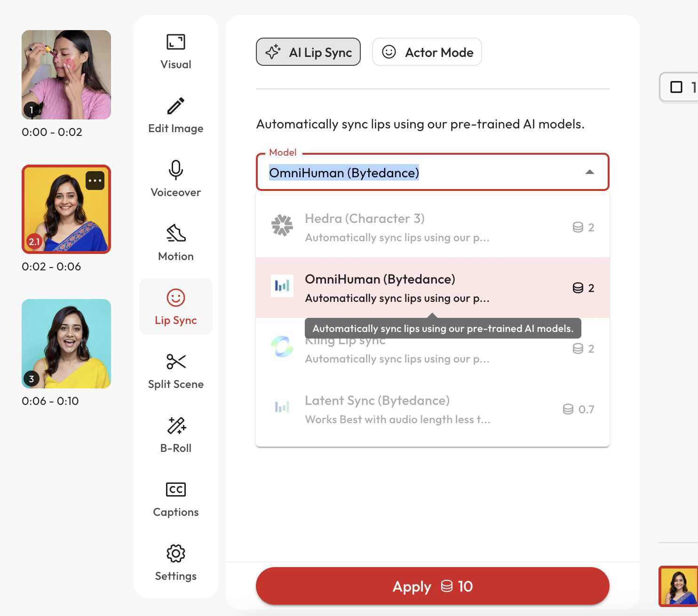
Task: Choose Kling Lip Sync model option
Action: [433, 348]
